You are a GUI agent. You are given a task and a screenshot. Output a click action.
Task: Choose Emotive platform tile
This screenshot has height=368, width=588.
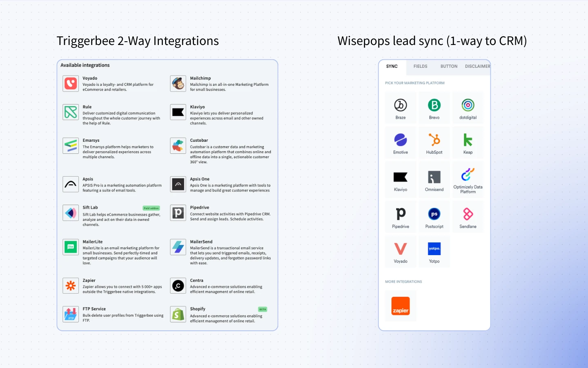tap(401, 143)
